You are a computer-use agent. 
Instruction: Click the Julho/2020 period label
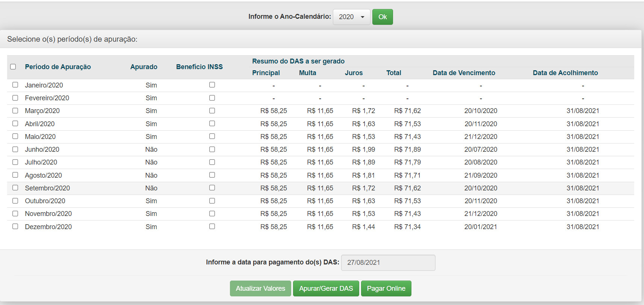(41, 162)
